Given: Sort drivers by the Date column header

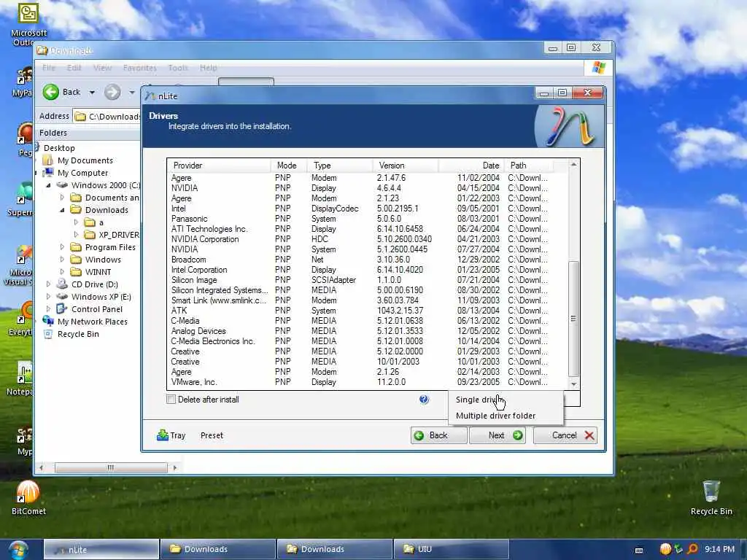Looking at the screenshot, I should point(471,166).
